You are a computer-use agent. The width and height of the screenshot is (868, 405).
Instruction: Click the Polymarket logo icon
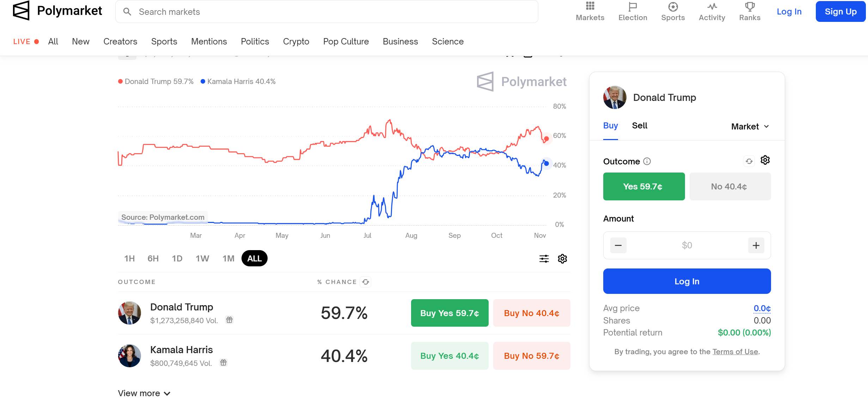21,11
